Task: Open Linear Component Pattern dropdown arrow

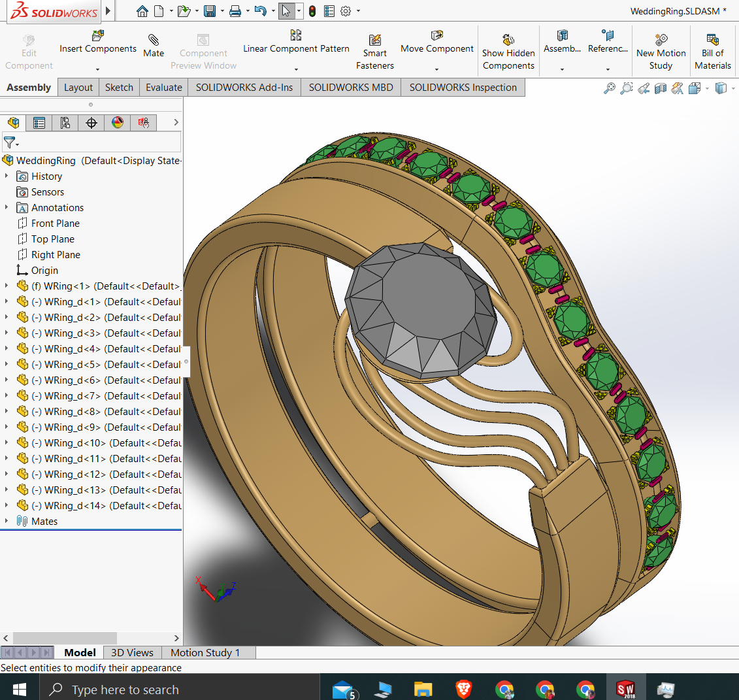Action: click(x=296, y=69)
